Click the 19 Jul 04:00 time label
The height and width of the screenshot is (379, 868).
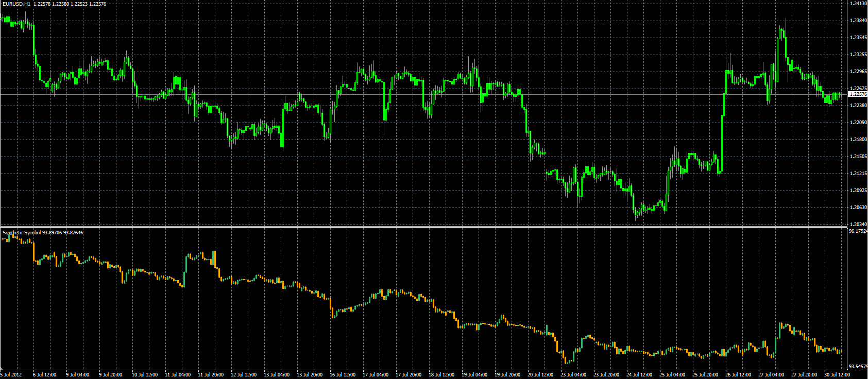coord(474,375)
